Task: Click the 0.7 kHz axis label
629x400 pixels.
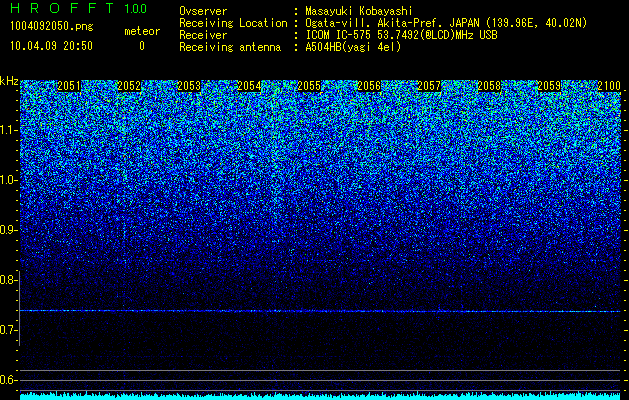Action: click(x=7, y=330)
